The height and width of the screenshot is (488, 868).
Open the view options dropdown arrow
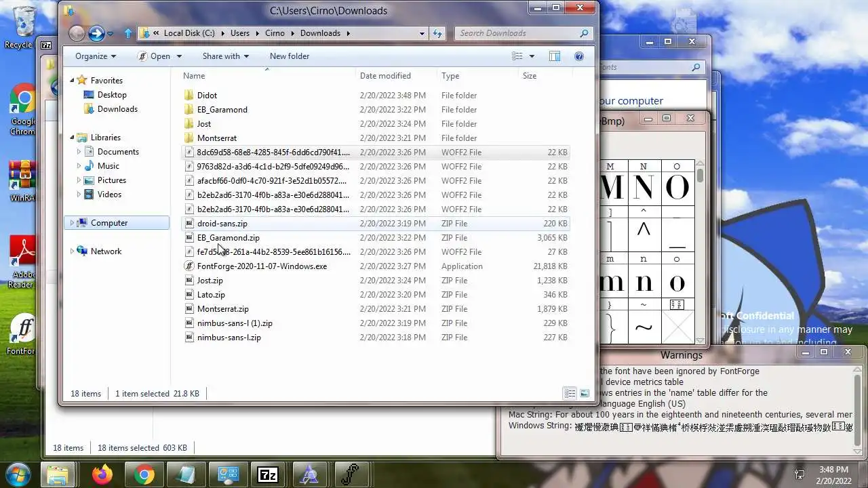click(x=532, y=56)
